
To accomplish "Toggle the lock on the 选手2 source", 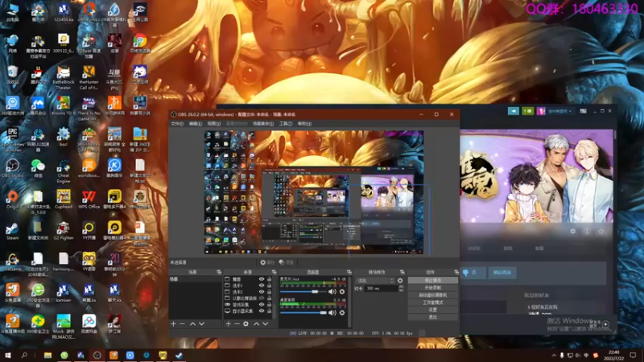I will pos(269,292).
